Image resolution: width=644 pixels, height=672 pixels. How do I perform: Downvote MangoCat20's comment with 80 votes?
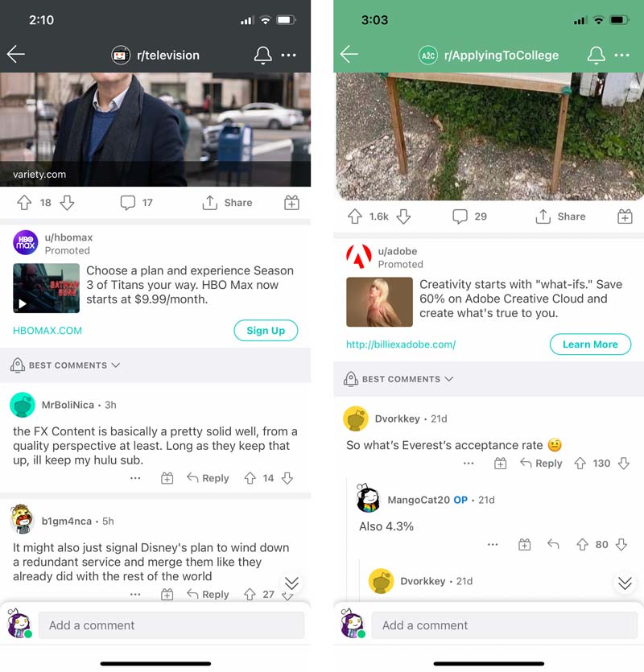[621, 545]
